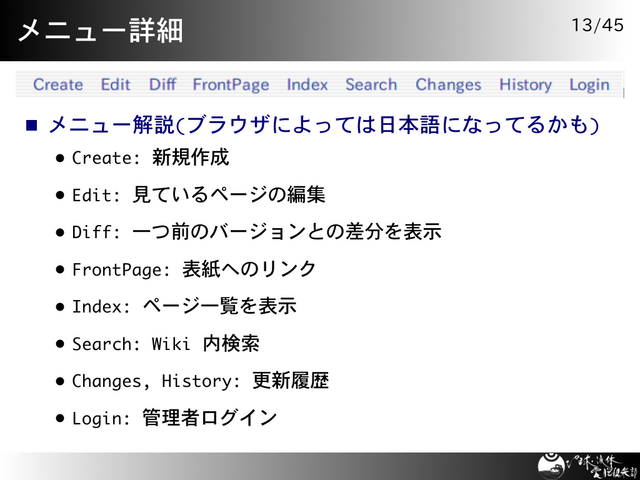Select the Edit: 見ているページの編集 bullet
640x480 pixels.
coord(198,195)
